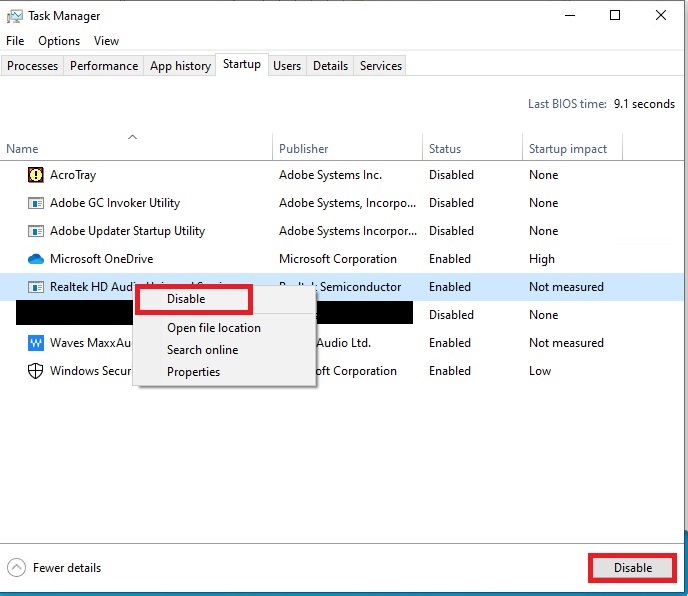
Task: Open the Options menu
Action: pos(59,41)
